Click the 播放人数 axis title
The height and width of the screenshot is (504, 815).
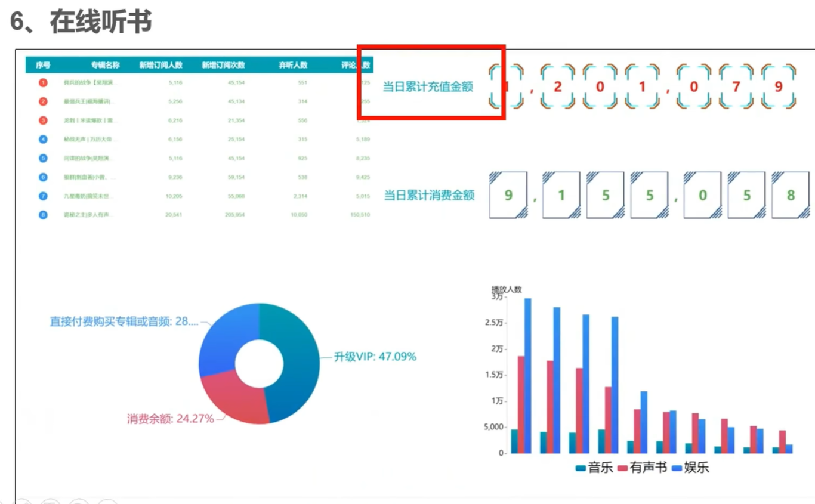coord(507,289)
